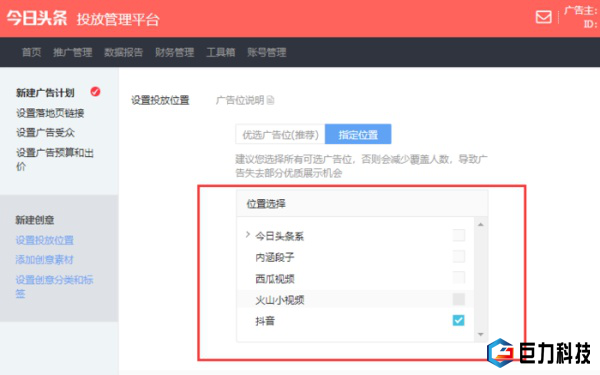Click the list scrollbar up arrow
The width and height of the screenshot is (600, 375).
pos(481,225)
